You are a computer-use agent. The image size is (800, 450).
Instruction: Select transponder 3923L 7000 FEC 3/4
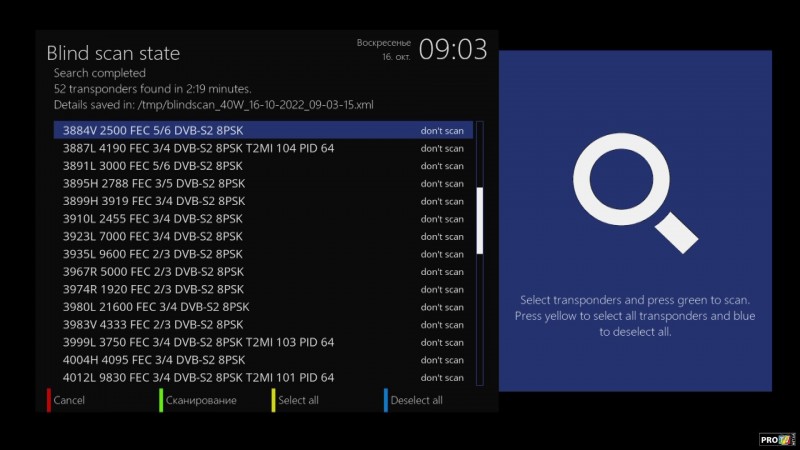click(152, 237)
